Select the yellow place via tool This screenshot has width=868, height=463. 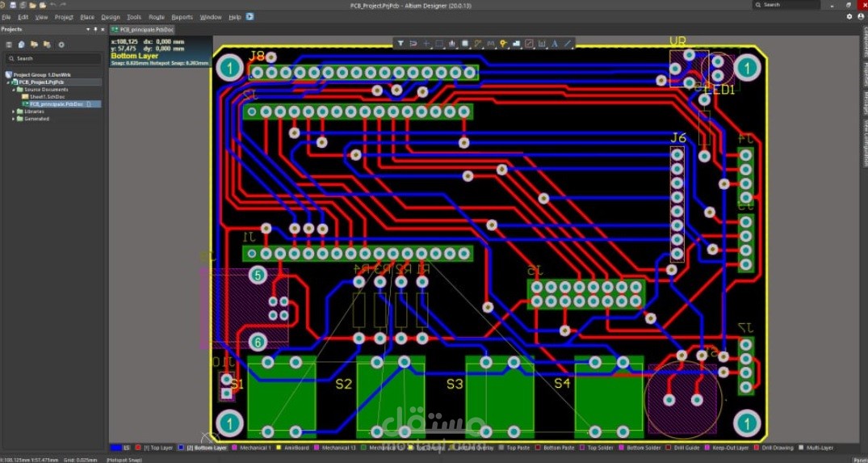[503, 43]
